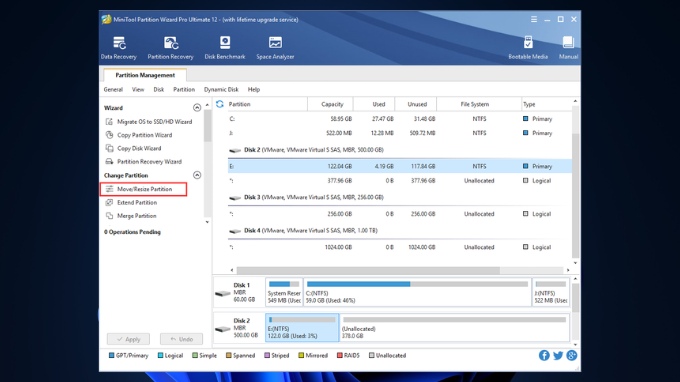Click the Undo button
Screen dimensions: 680x382
[181, 339]
